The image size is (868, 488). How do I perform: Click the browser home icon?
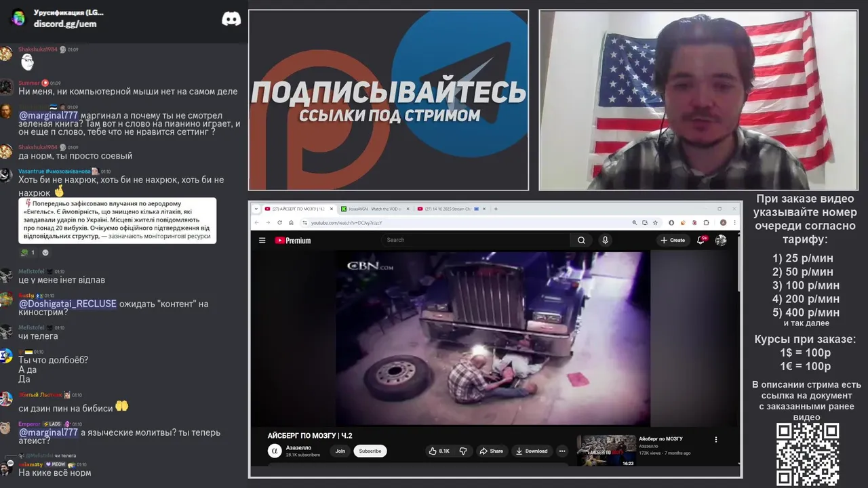(x=291, y=222)
